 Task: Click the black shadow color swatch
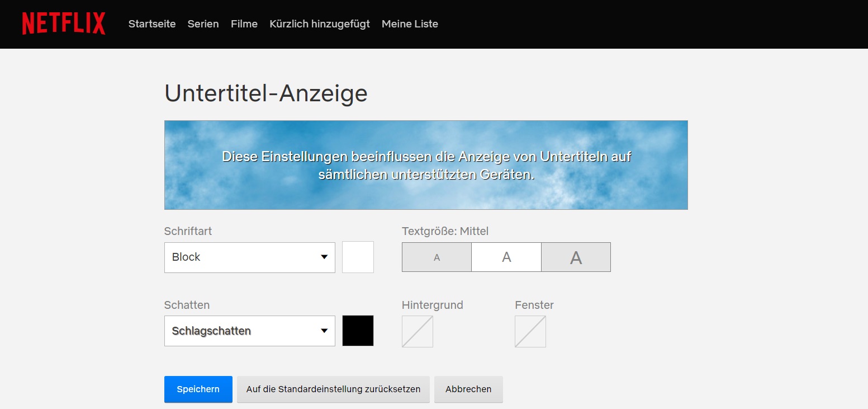[x=358, y=331]
